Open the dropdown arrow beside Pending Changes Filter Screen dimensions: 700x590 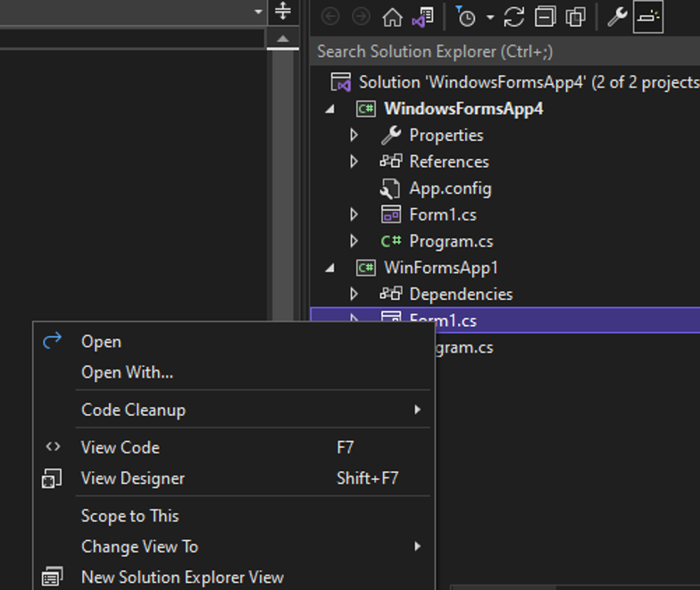click(490, 18)
